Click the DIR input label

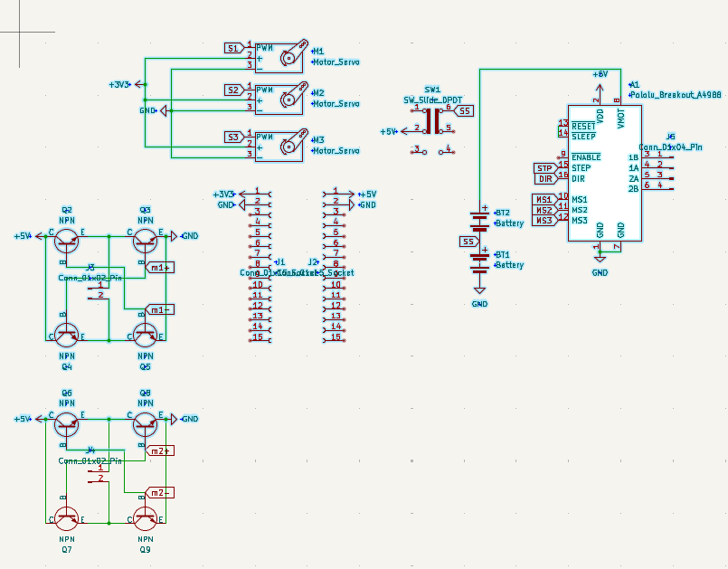544,177
